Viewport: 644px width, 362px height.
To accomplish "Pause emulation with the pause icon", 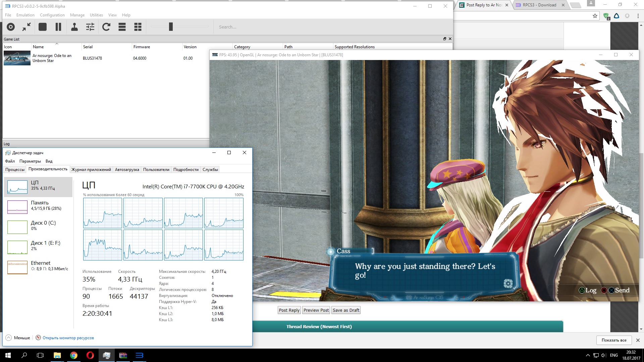I will (x=58, y=27).
